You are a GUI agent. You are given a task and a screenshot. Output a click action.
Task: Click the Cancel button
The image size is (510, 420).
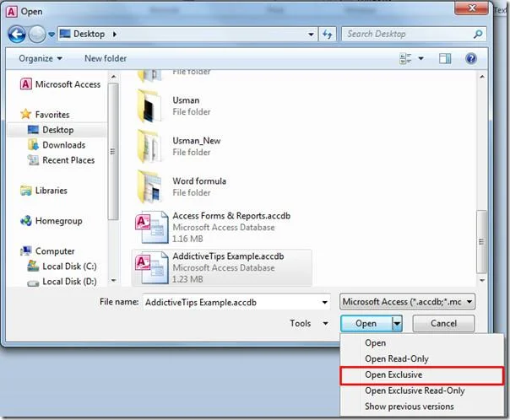(x=443, y=324)
